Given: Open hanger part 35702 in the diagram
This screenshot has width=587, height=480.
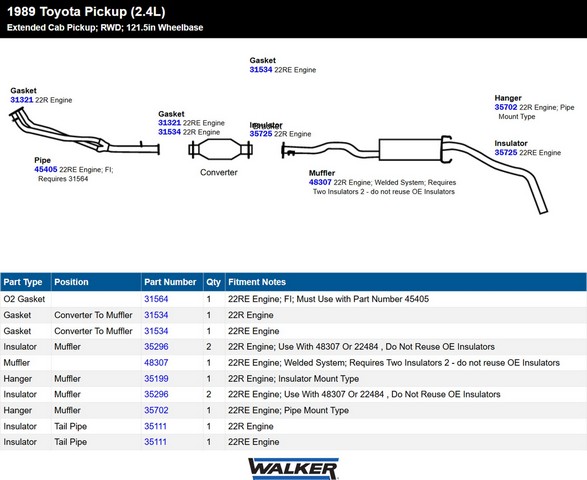Looking at the screenshot, I should (x=506, y=107).
